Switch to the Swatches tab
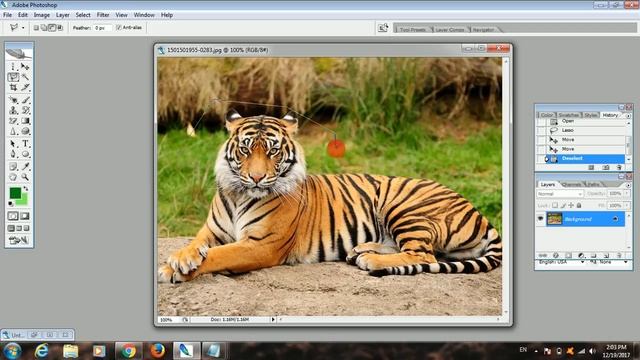Screen dimensions: 640x360 pos(569,115)
